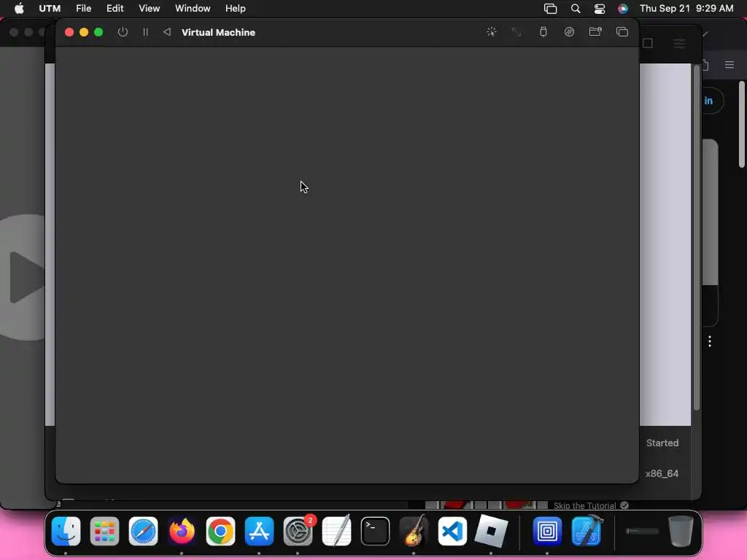The height and width of the screenshot is (560, 747).
Task: Open the File menu
Action: coord(83,9)
